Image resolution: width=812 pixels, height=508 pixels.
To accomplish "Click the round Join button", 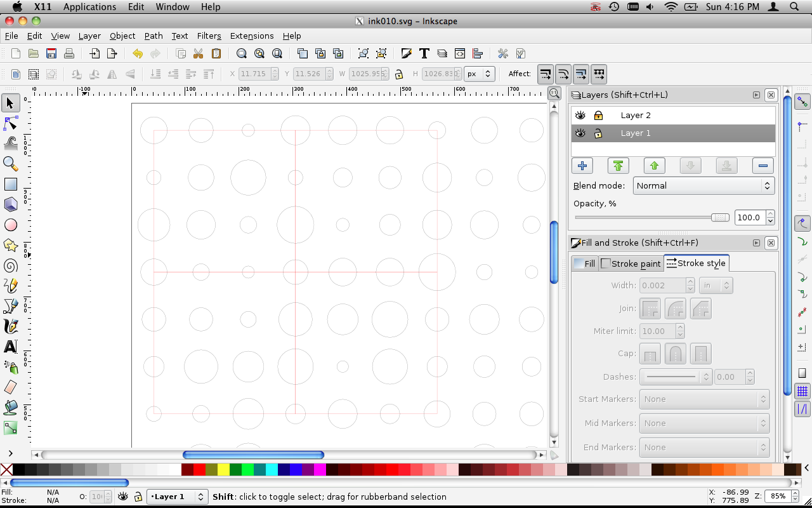I will [676, 309].
